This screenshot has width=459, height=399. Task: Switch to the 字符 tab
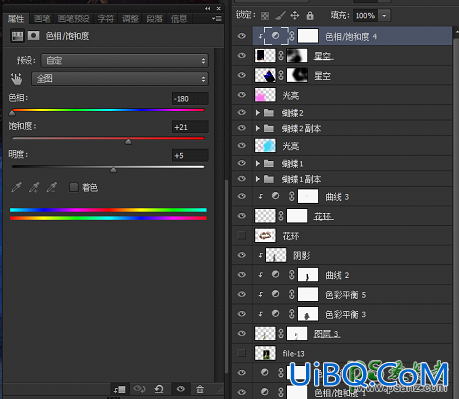point(106,19)
